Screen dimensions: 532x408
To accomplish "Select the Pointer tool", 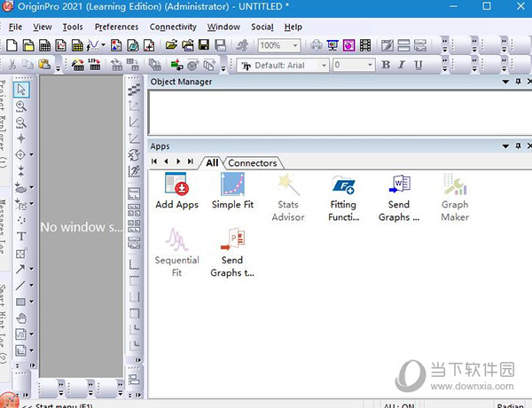I will click(21, 90).
